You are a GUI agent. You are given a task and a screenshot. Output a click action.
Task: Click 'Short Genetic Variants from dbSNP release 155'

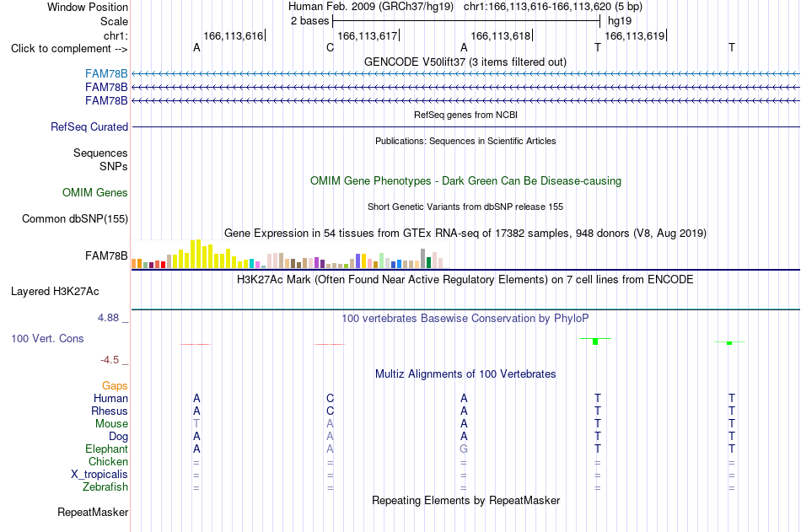(465, 207)
